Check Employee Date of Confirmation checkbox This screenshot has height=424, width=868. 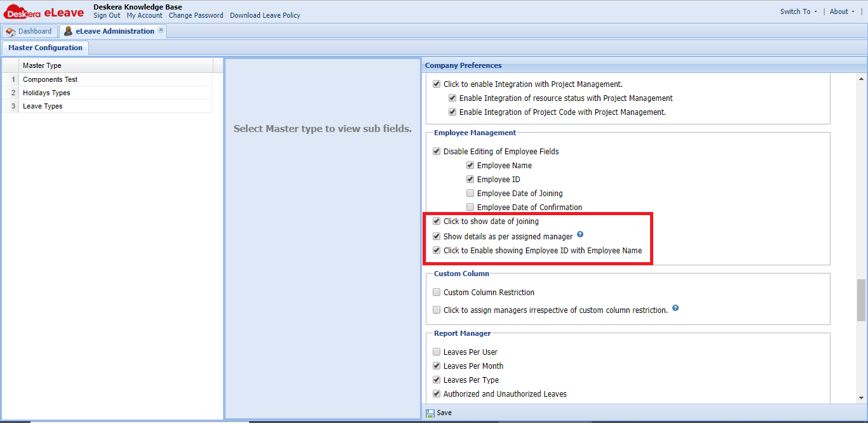470,207
